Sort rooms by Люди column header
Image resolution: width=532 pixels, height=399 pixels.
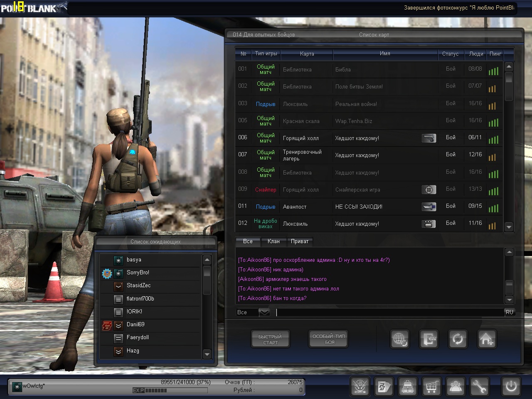[476, 54]
